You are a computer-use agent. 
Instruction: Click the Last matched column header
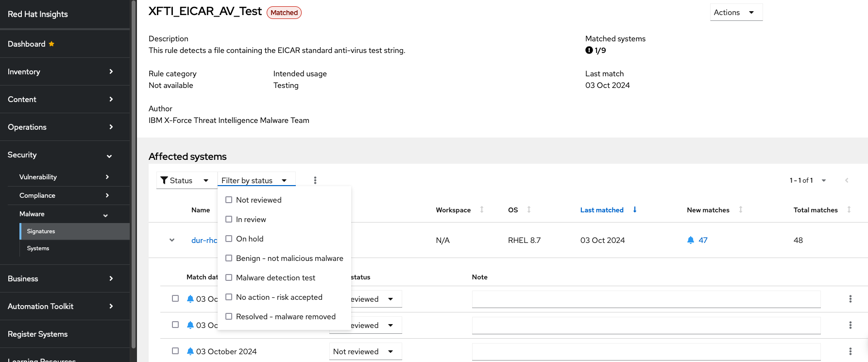coord(602,210)
